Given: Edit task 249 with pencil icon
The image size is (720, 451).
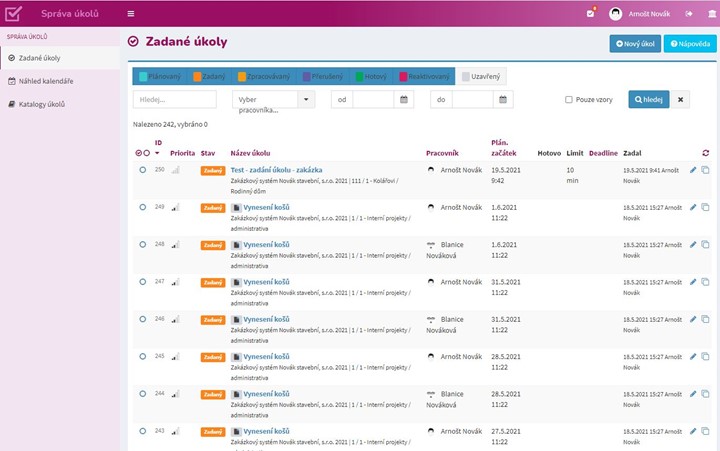Looking at the screenshot, I should point(693,207).
